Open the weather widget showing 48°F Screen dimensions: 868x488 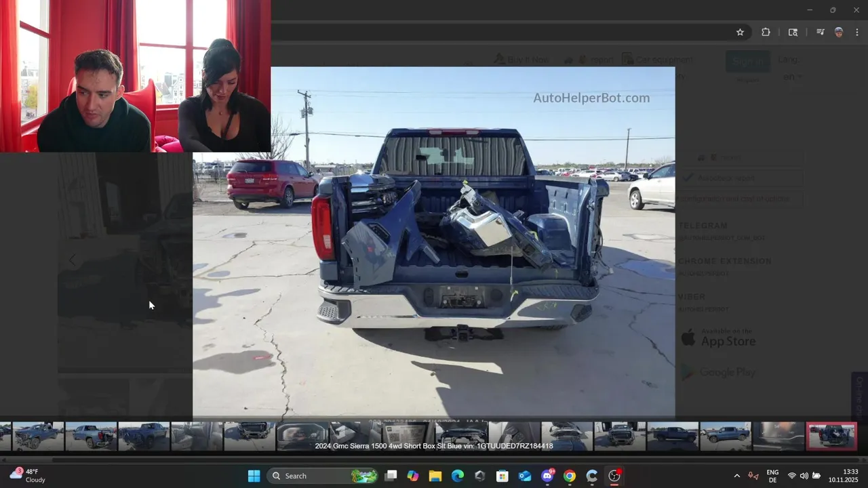28,476
